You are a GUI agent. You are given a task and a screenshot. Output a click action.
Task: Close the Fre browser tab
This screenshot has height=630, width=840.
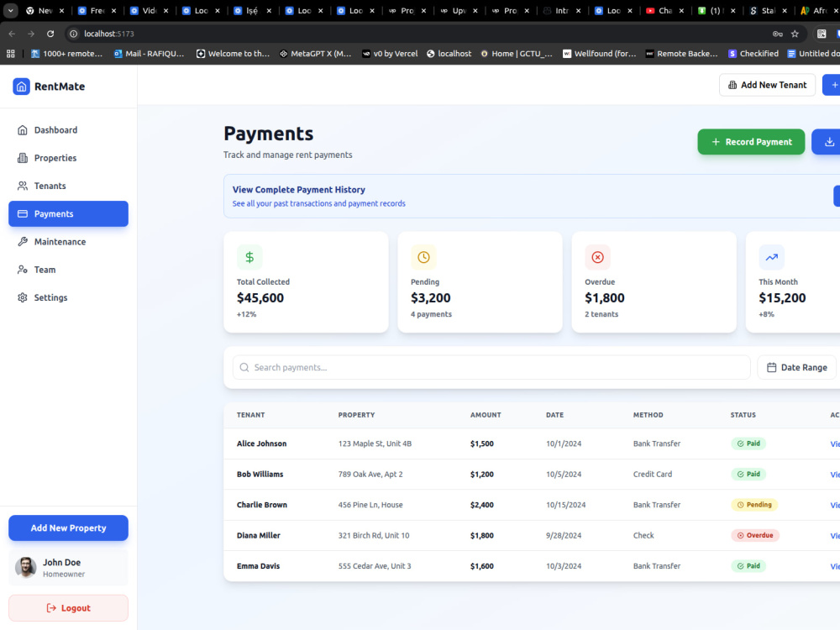(113, 10)
